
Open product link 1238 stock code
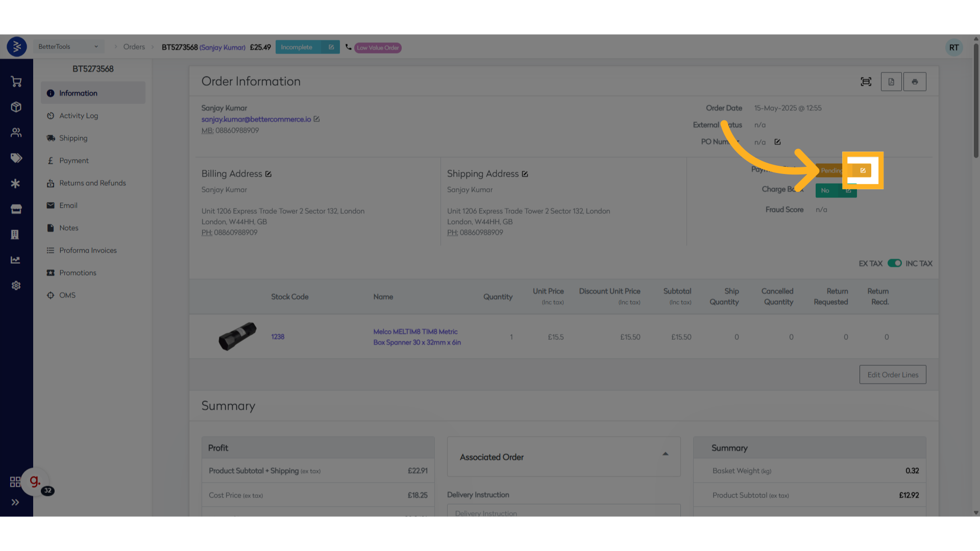coord(278,337)
